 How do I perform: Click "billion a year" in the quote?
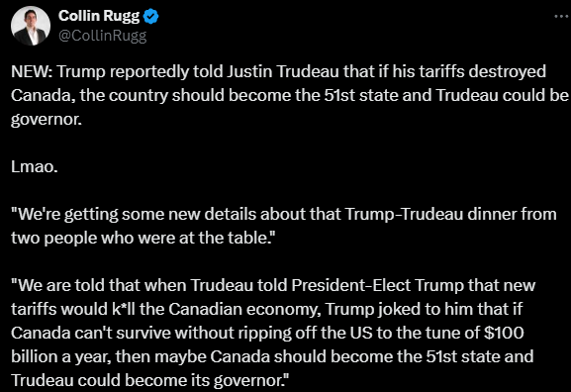pos(60,357)
